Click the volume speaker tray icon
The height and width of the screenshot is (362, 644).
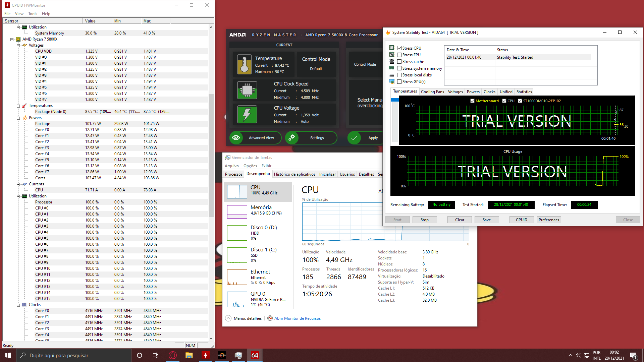[578, 355]
